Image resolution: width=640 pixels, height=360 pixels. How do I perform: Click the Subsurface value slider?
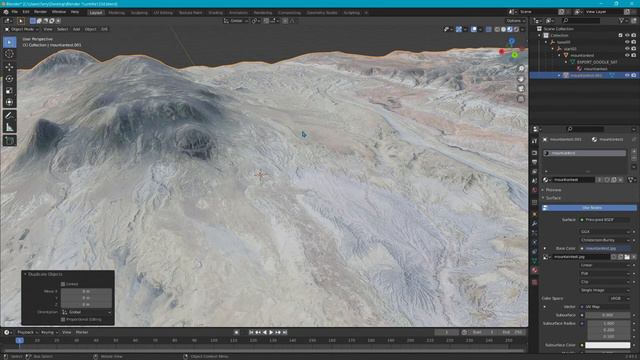[608, 316]
